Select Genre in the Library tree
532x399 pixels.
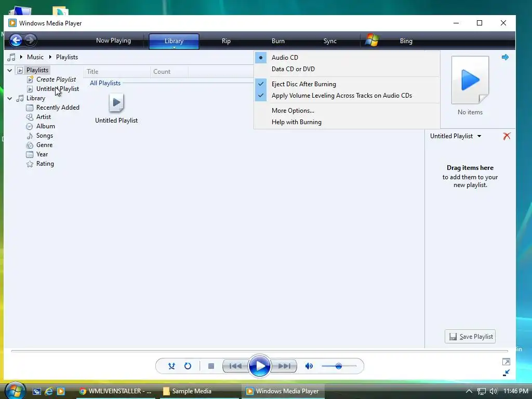pos(44,145)
